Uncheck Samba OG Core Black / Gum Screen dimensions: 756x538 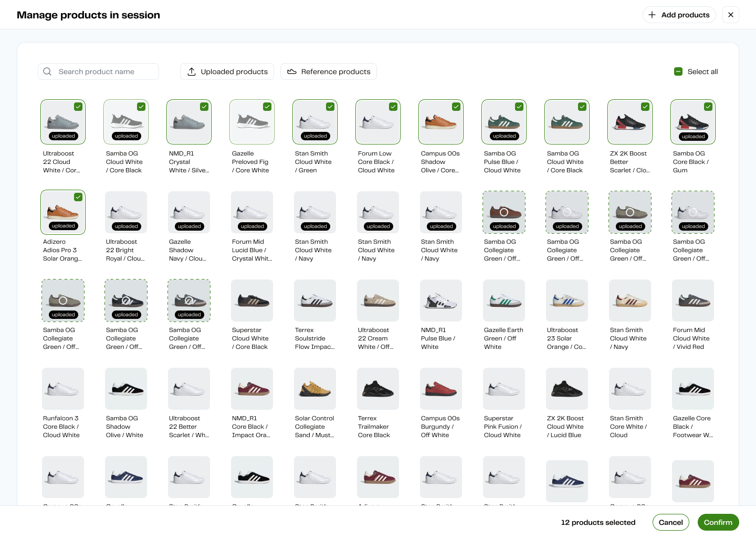pyautogui.click(x=708, y=107)
